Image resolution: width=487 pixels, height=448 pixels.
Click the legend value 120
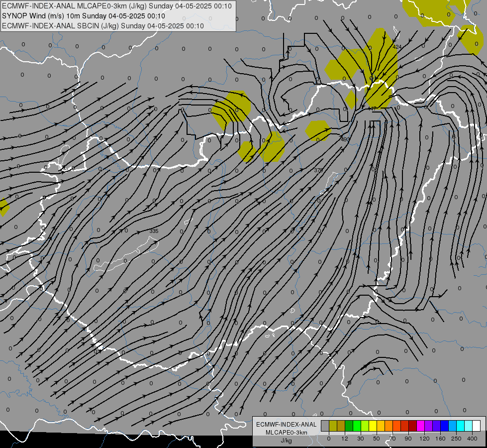(x=424, y=439)
